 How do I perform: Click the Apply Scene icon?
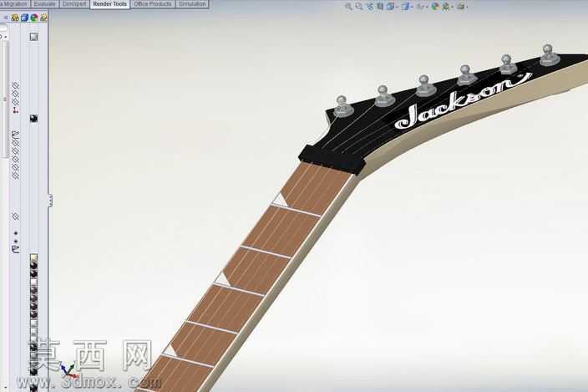446,7
